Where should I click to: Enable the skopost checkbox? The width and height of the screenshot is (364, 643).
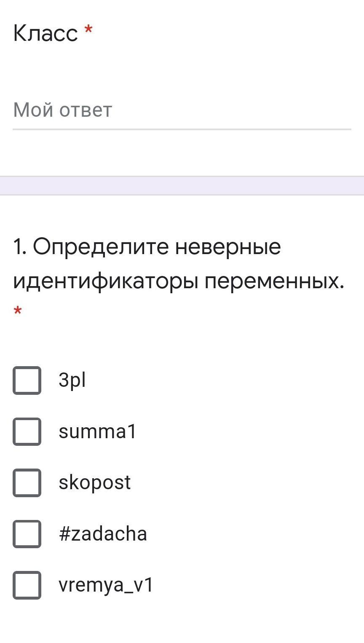27,483
